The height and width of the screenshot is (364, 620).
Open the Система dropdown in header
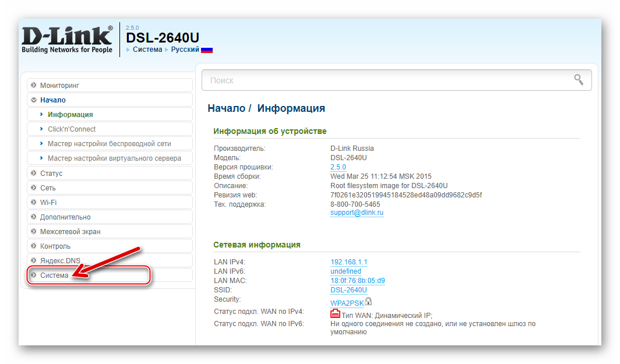point(147,50)
